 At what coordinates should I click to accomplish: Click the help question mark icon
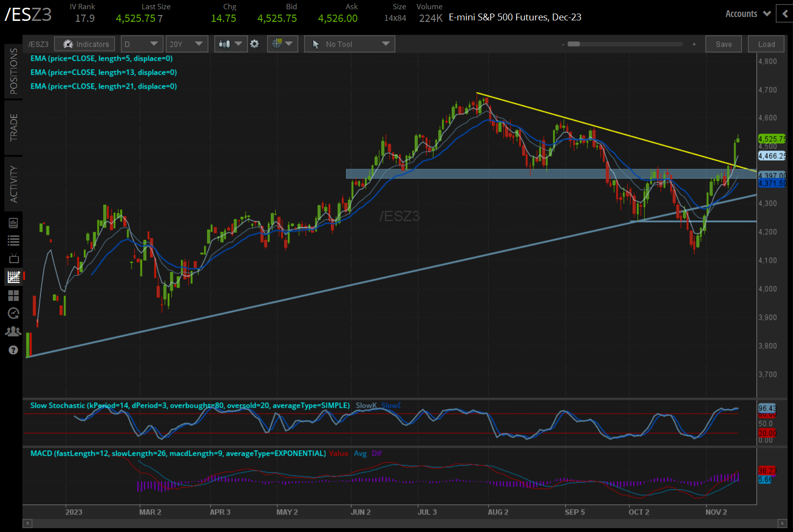pyautogui.click(x=14, y=350)
